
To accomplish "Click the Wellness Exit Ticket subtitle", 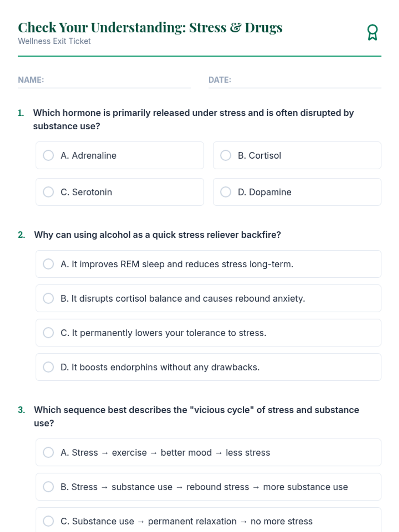I will pyautogui.click(x=54, y=41).
